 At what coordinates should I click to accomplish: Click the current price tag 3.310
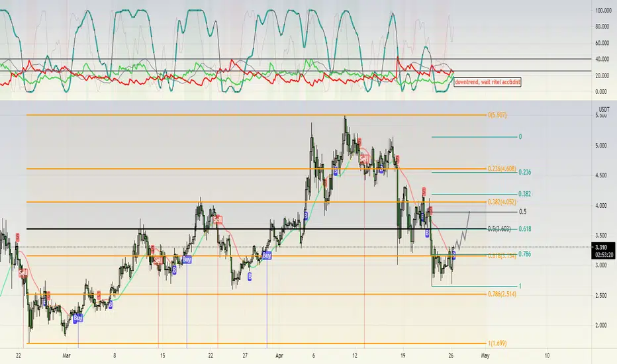601,248
